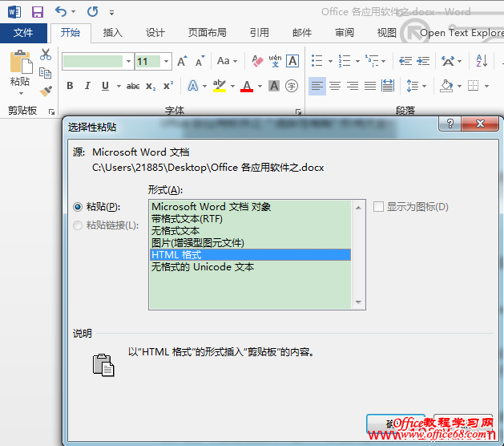Click the Italic formatting icon
The height and width of the screenshot is (446, 504).
pos(87,87)
